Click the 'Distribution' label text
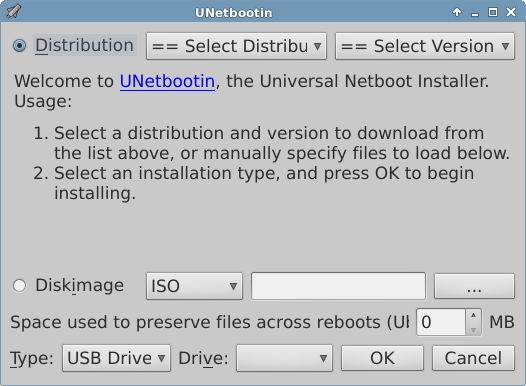Screen dimensions: 526x386 coord(85,45)
